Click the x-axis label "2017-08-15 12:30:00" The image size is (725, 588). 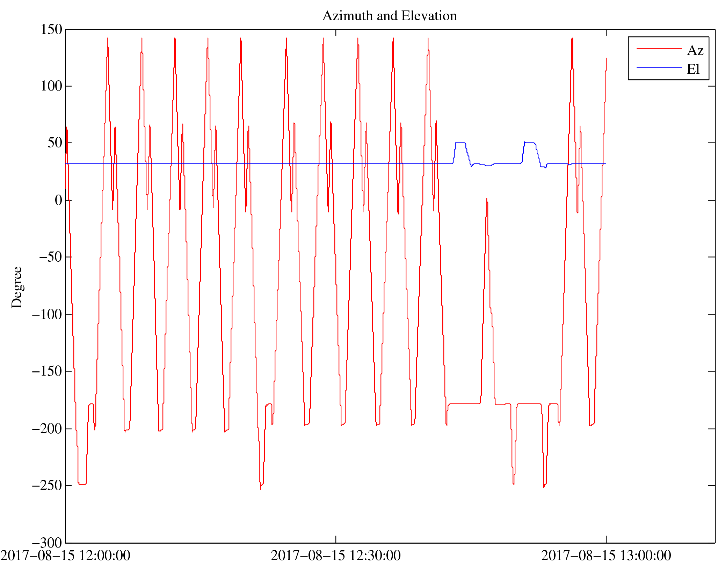tap(336, 556)
